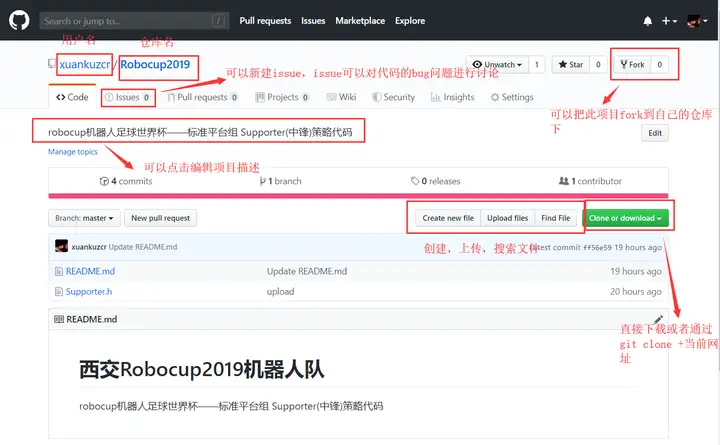The height and width of the screenshot is (445, 720).
Task: Open the user avatar menu
Action: (697, 21)
